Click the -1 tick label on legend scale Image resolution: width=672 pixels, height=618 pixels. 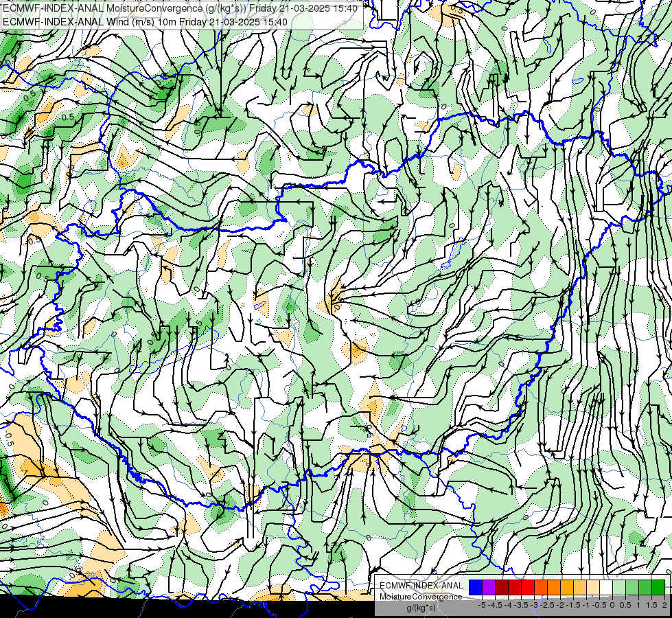[586, 605]
